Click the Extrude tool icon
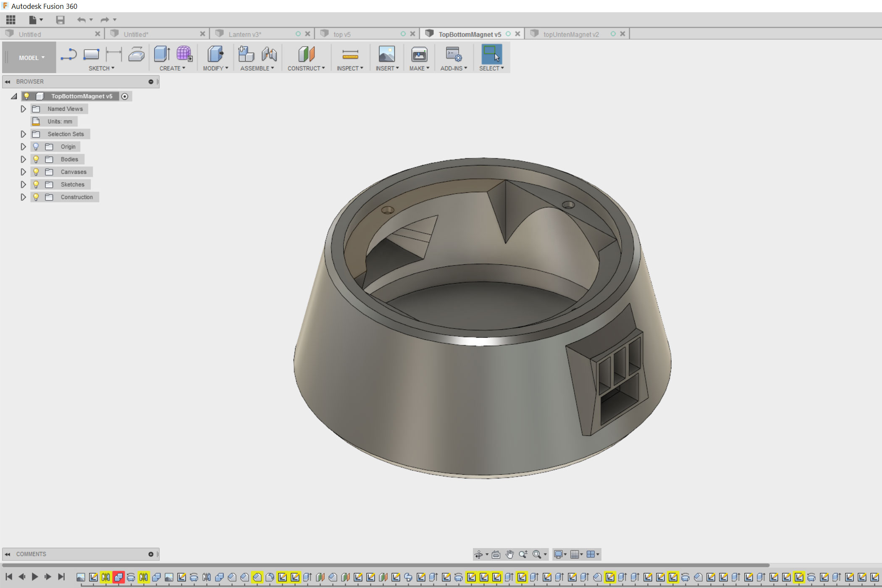This screenshot has width=882, height=588. tap(162, 54)
